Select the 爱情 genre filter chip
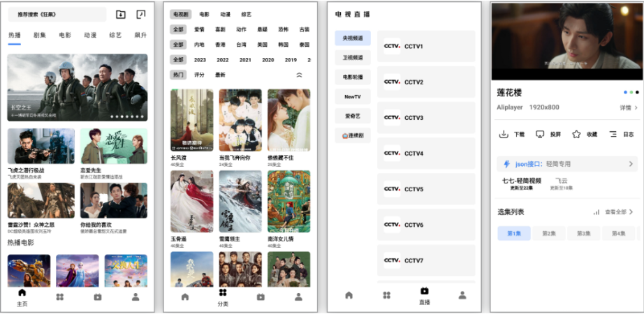The height and width of the screenshot is (314, 644). click(200, 29)
